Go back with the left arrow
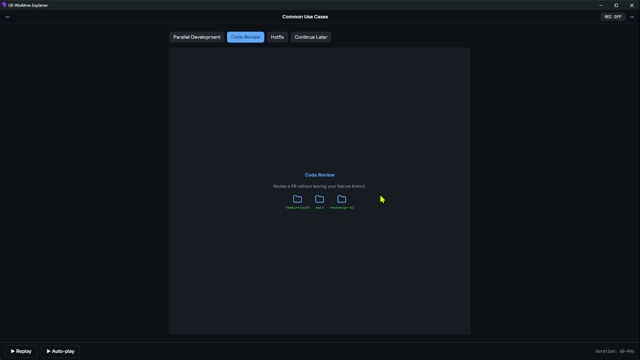The image size is (640, 360). coord(7,17)
